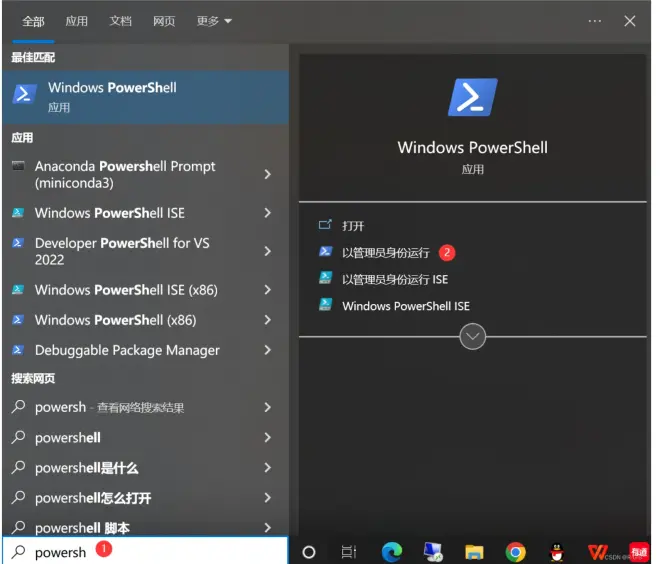Click the icon beside Windows PowerShell ISE action
Screen dimensions: 660x564
point(325,304)
